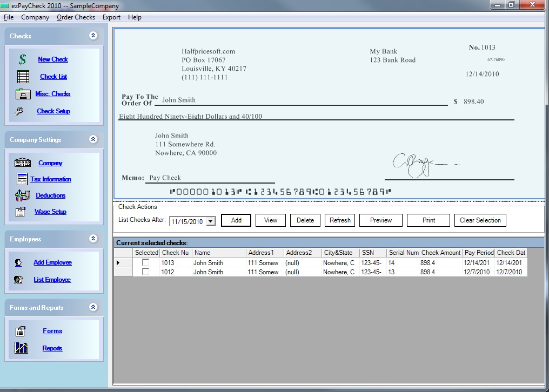The width and height of the screenshot is (549, 392).
Task: Click the 12/7/2010 Pay Period cell
Action: (x=478, y=272)
